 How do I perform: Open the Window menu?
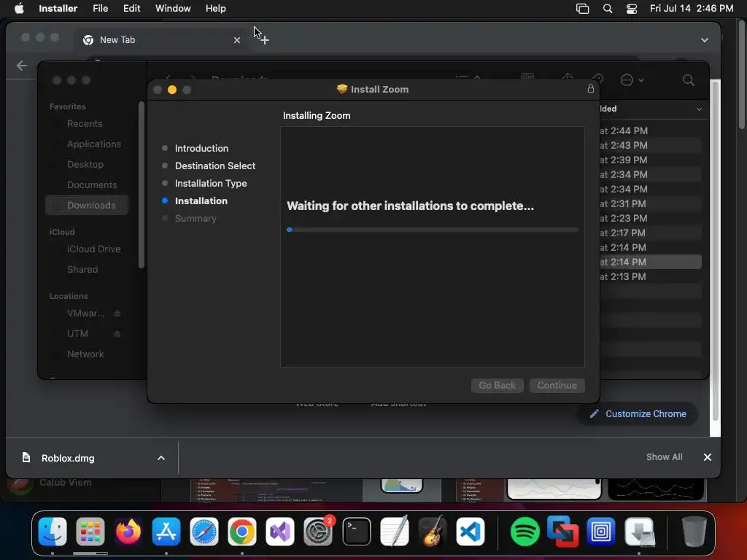(173, 9)
